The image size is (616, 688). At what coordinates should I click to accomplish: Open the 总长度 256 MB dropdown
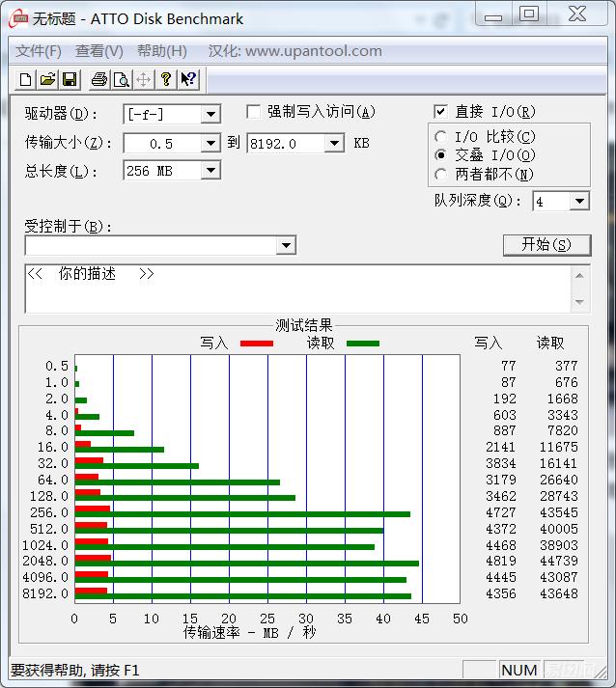point(210,171)
